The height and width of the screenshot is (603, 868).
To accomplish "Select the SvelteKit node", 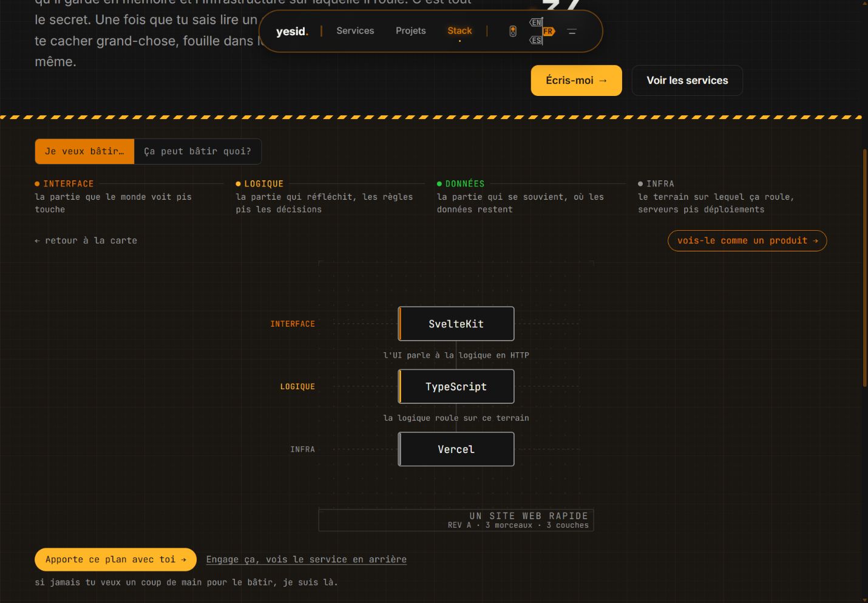I will click(456, 324).
